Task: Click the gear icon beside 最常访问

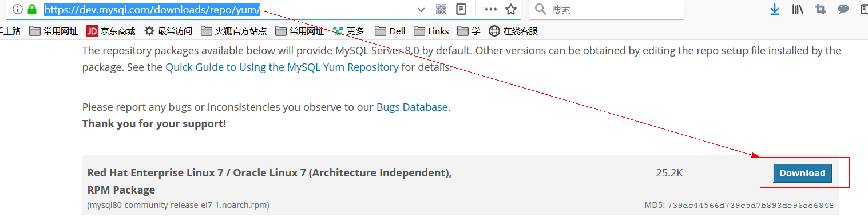Action: tap(149, 31)
